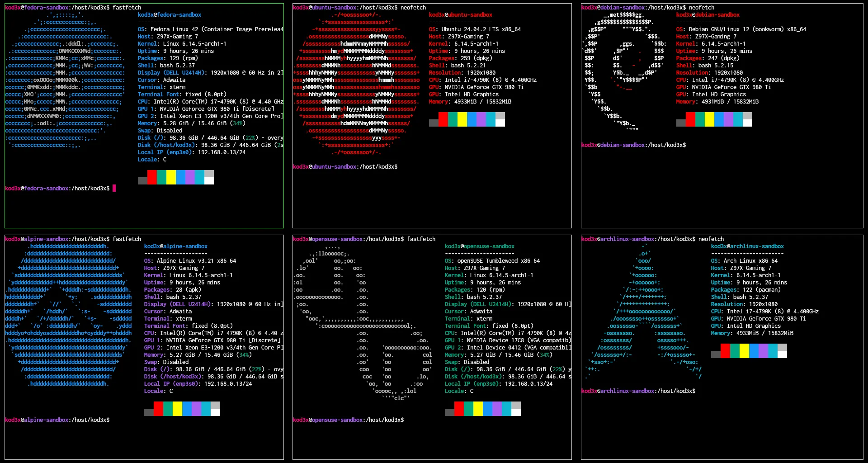Click 'kod3x@debian-sandbox' neofetch title header
868x463 pixels.
tap(708, 15)
